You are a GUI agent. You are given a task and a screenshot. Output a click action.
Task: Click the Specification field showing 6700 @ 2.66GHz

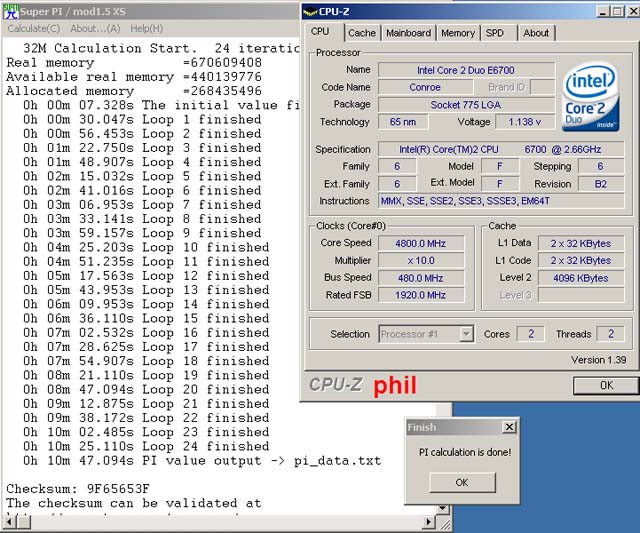pyautogui.click(x=500, y=149)
